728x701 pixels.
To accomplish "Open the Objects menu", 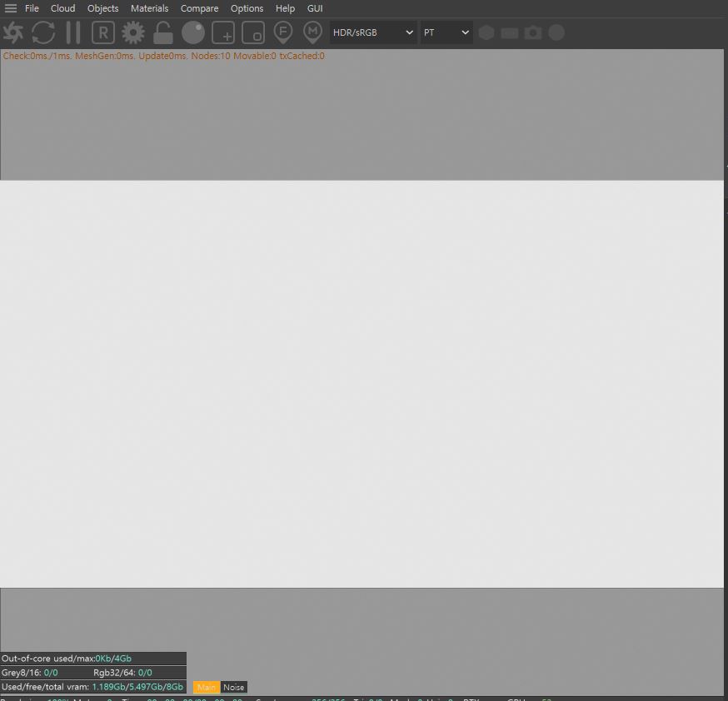I will point(102,8).
